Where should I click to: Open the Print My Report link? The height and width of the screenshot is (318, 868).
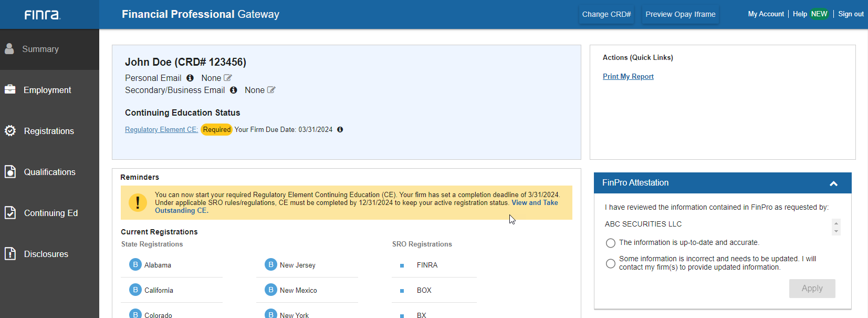point(628,76)
